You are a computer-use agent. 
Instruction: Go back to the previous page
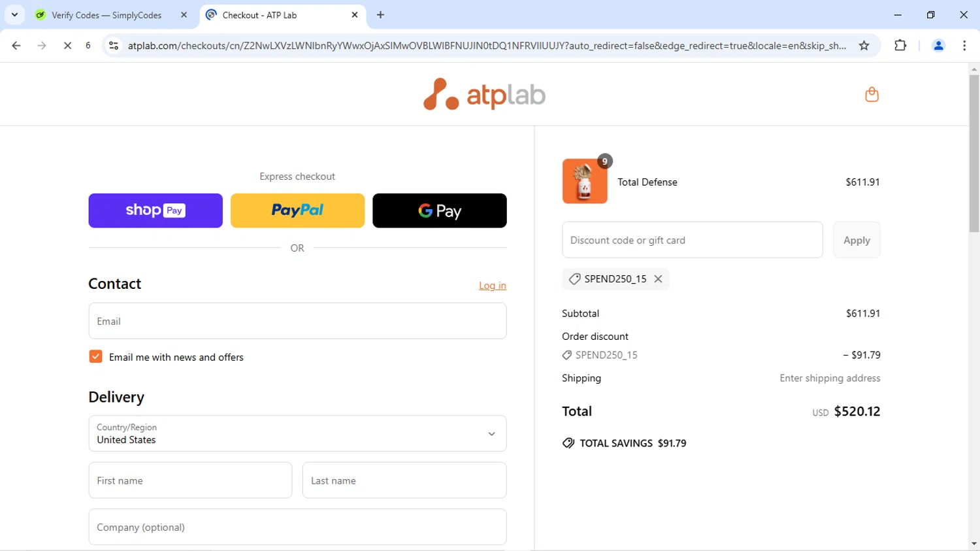[16, 46]
